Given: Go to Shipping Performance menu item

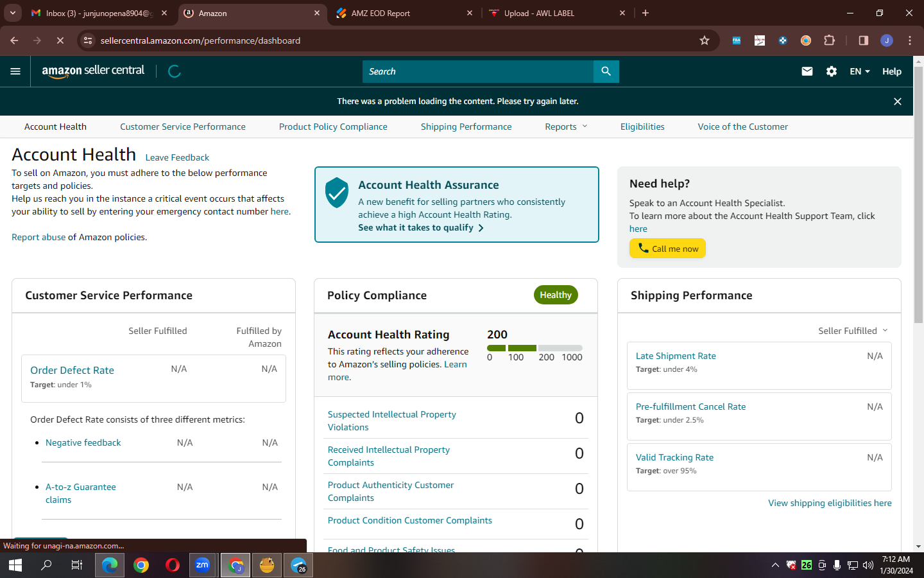Looking at the screenshot, I should tap(466, 127).
